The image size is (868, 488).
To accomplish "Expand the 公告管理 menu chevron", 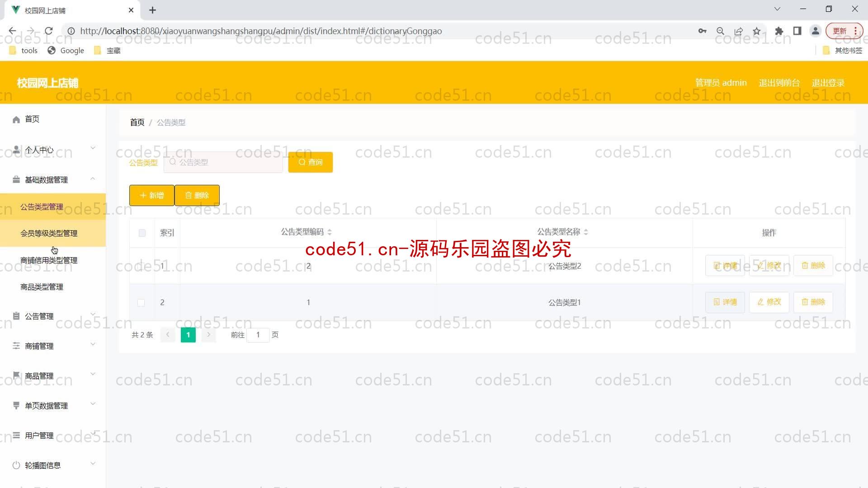I will pos(93,314).
